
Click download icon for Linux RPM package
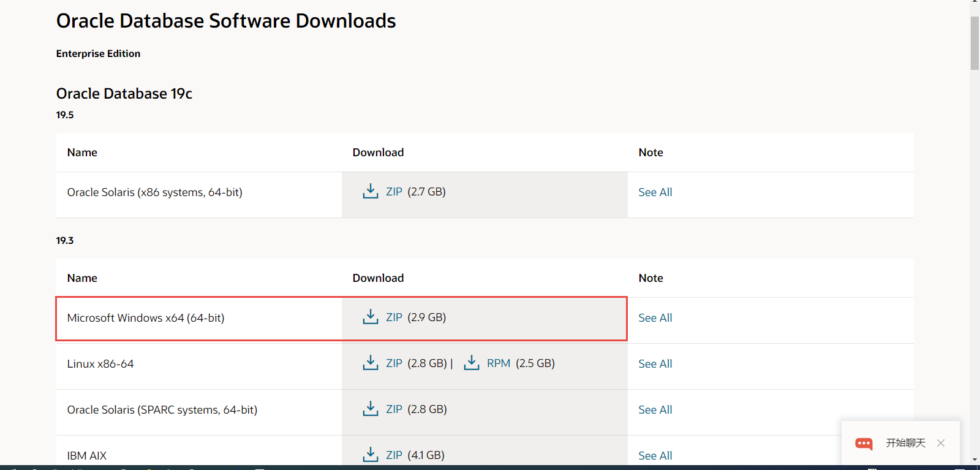coord(472,363)
